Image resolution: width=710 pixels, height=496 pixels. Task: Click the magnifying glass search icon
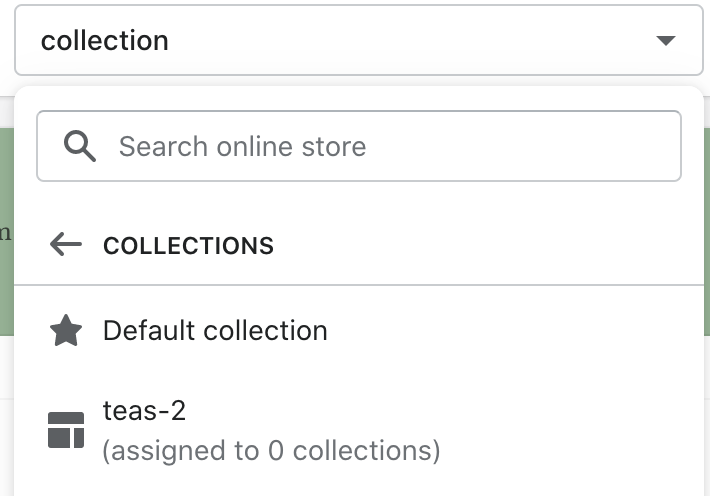79,147
